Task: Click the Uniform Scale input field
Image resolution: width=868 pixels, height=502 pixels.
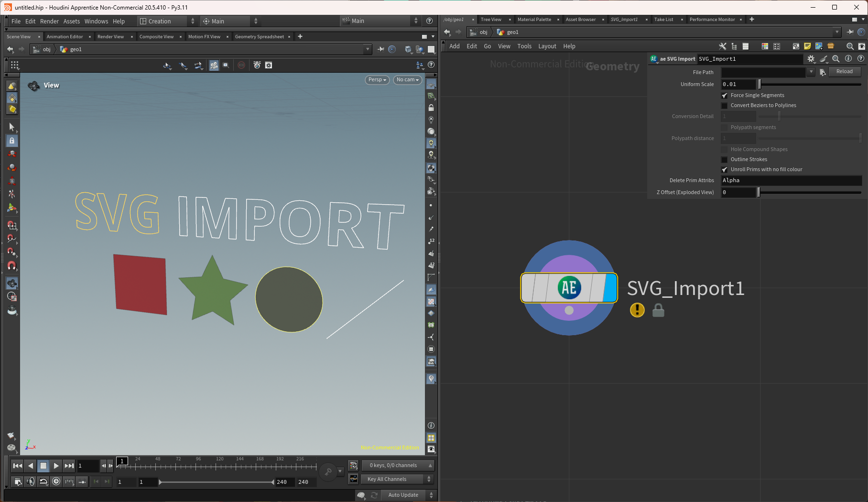Action: pos(738,85)
